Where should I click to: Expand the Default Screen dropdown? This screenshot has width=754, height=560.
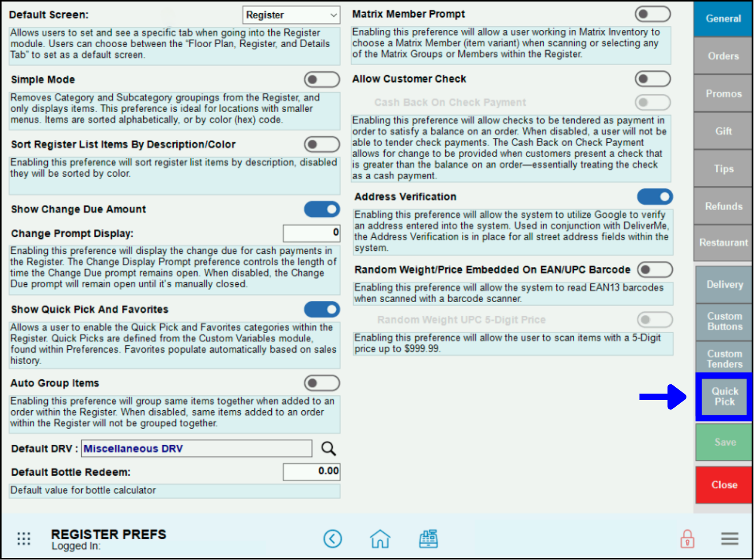(291, 15)
